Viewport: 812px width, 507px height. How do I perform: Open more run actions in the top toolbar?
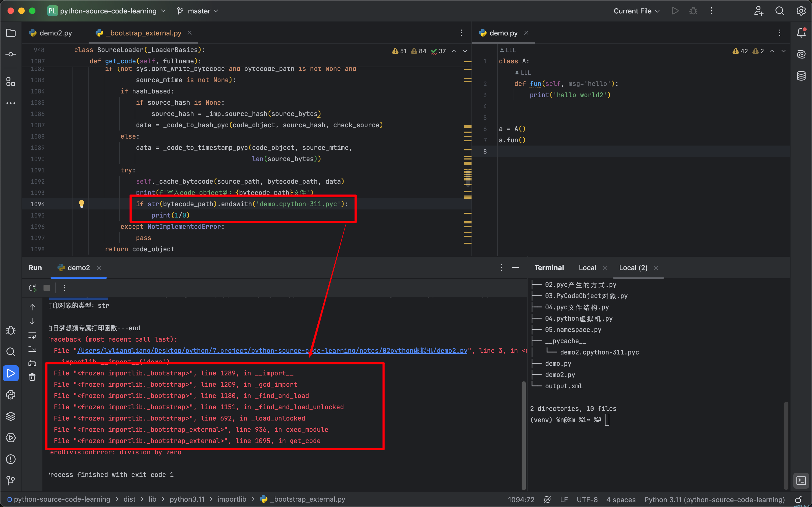(711, 11)
